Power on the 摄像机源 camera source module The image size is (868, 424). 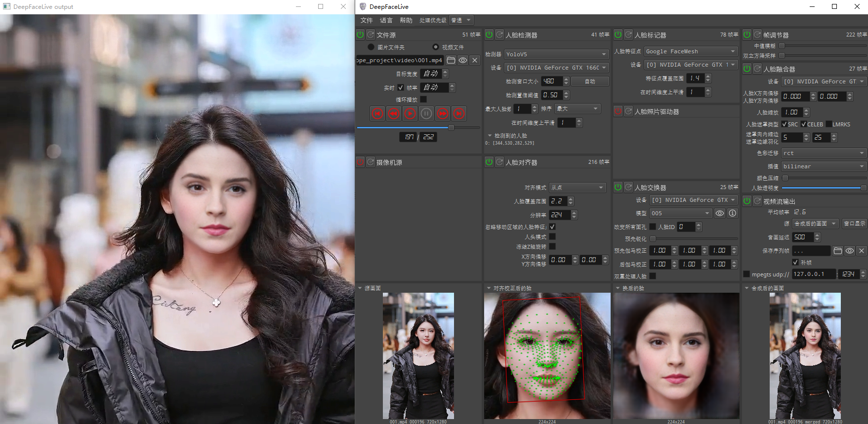coord(360,162)
